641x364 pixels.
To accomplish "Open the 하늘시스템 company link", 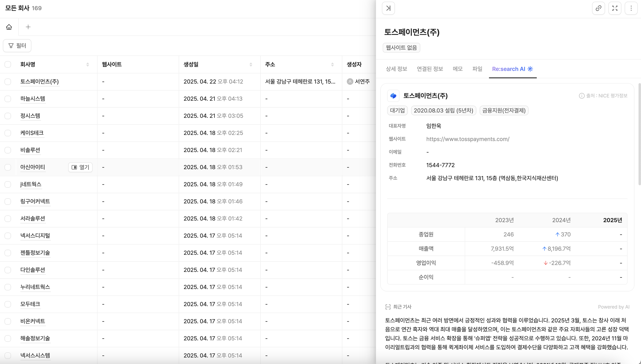I will pos(33,99).
